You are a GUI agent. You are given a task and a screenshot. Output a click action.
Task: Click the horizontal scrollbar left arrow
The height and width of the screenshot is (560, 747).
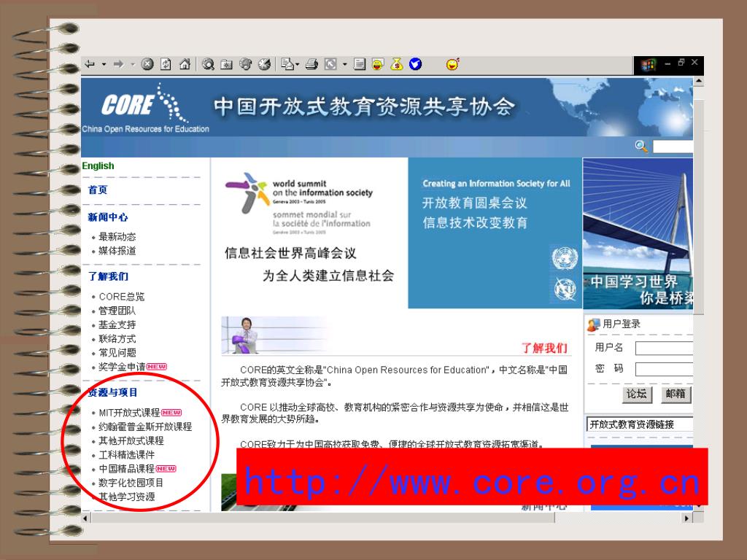coord(86,518)
